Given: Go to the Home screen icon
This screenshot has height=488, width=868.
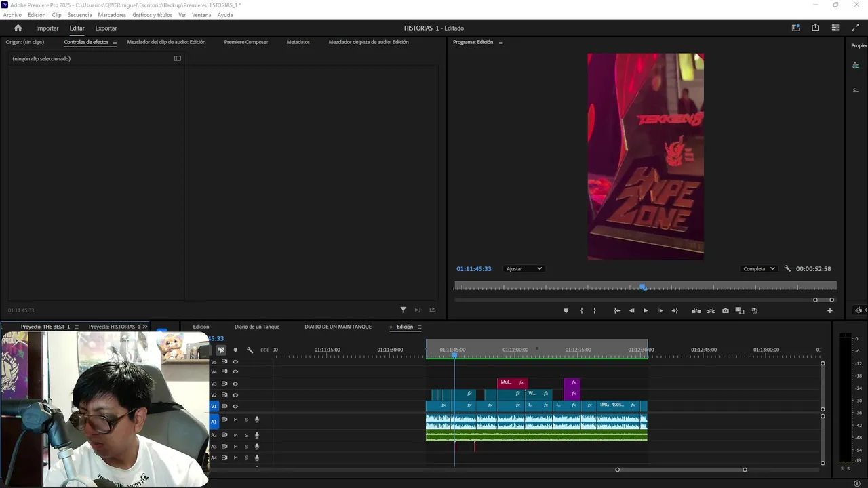Looking at the screenshot, I should coord(18,28).
